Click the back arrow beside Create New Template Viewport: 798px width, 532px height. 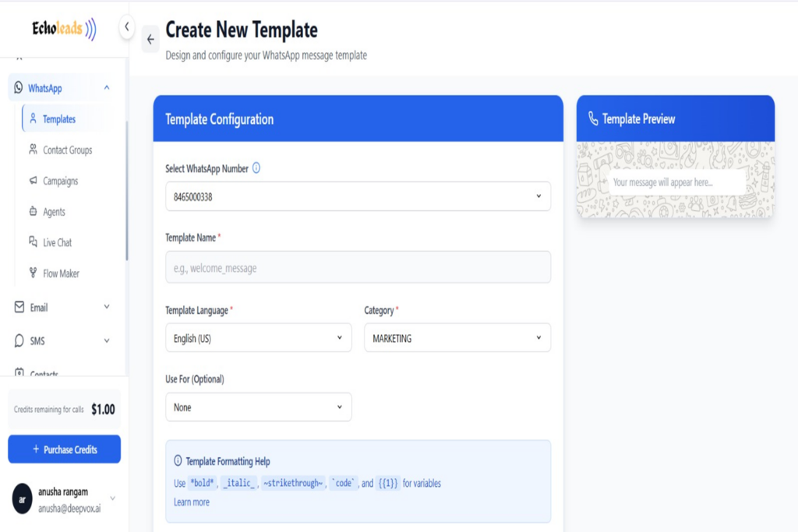[x=150, y=40]
